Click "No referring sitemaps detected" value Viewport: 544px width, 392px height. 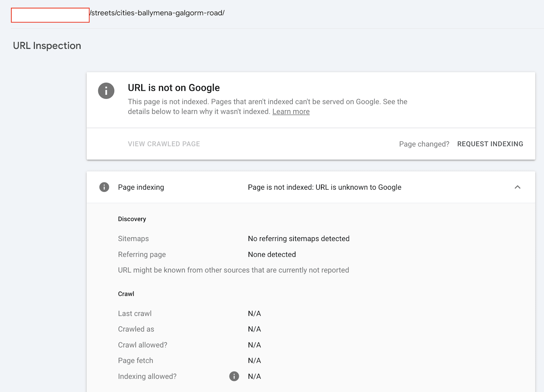point(299,239)
